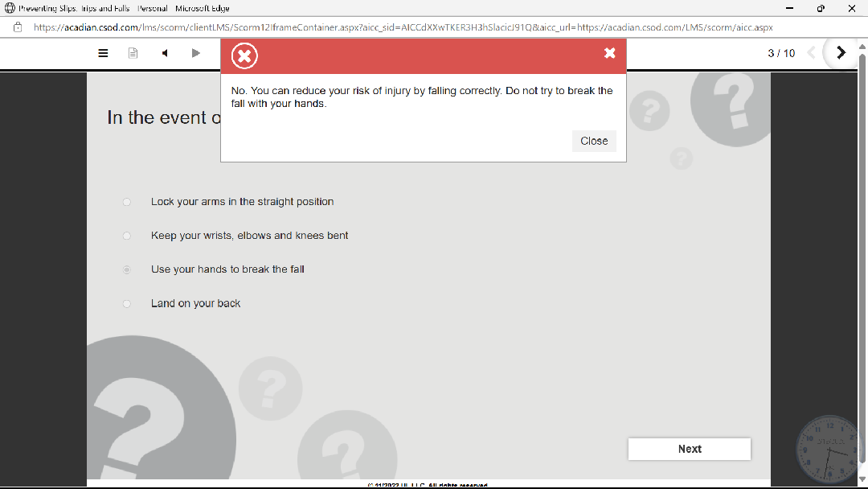Click the analog clock widget
Screen dimensions: 868x489
pyautogui.click(x=830, y=449)
